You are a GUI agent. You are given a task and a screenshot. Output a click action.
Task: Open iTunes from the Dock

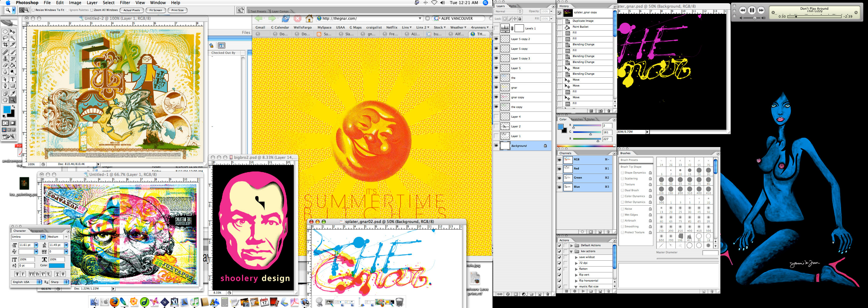(x=194, y=302)
